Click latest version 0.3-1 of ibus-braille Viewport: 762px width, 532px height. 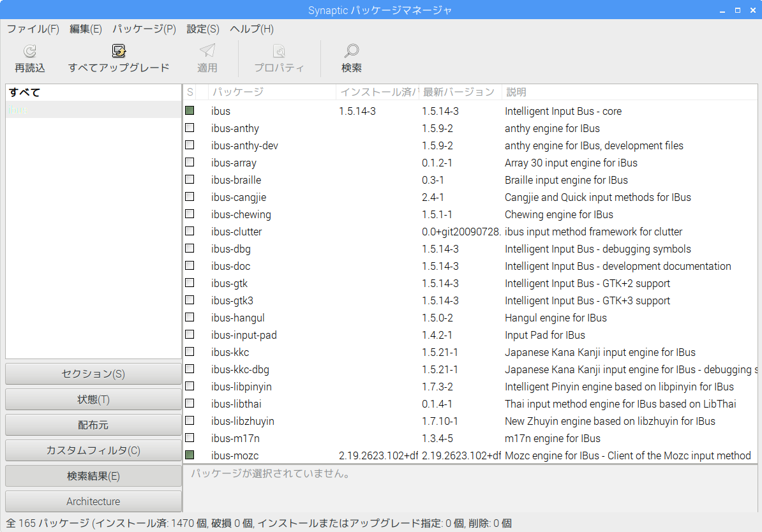(433, 181)
